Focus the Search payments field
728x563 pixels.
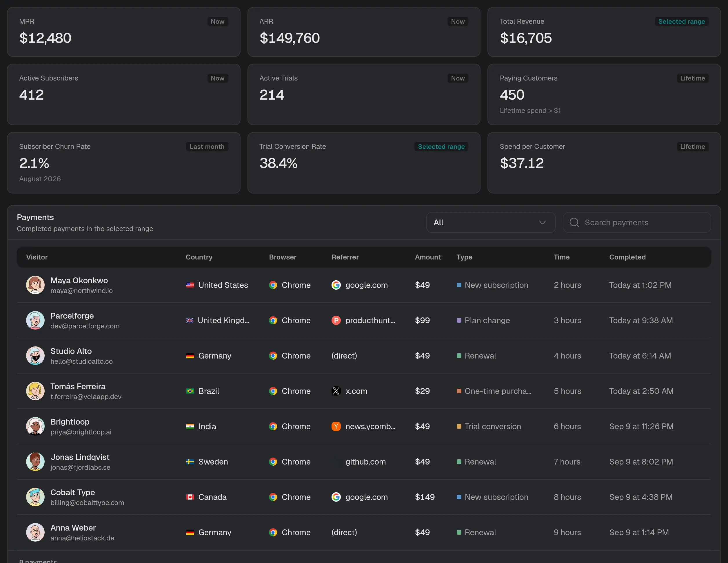tap(637, 222)
